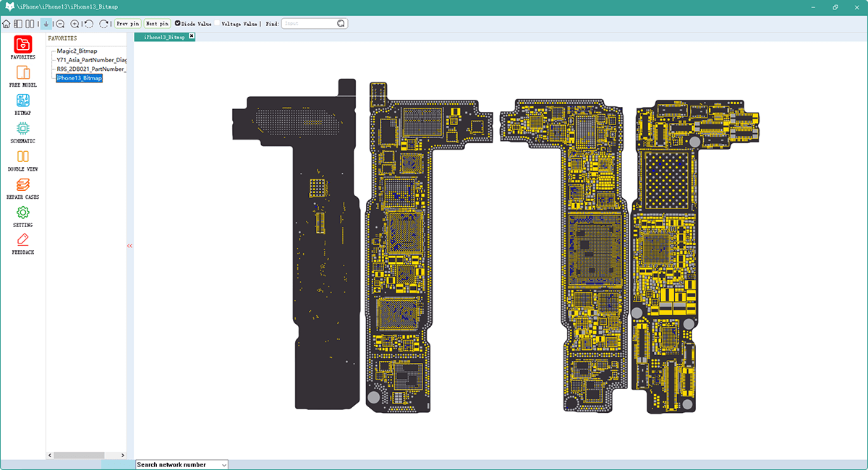Rotate board counterclockwise using toolbar icon
Image resolution: width=868 pixels, height=470 pixels.
(89, 24)
